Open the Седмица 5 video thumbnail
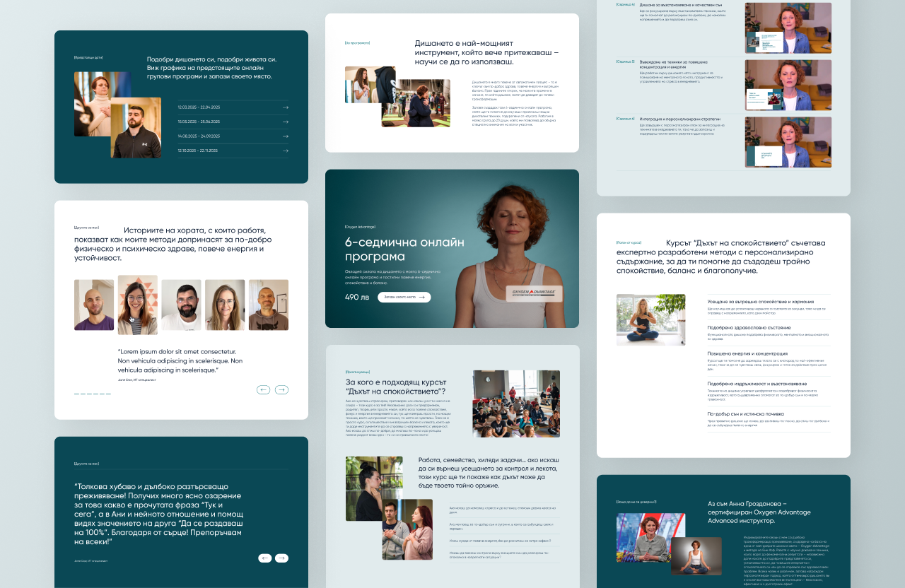 tap(788, 85)
